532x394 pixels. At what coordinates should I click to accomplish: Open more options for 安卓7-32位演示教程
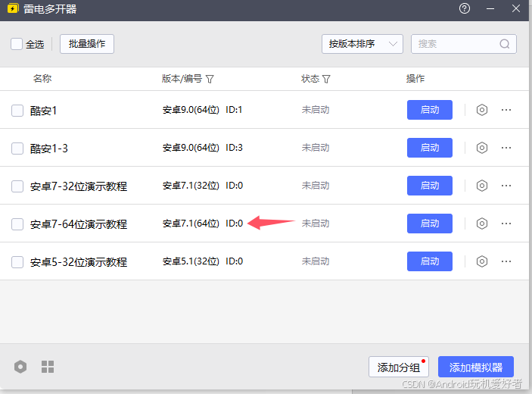(506, 186)
